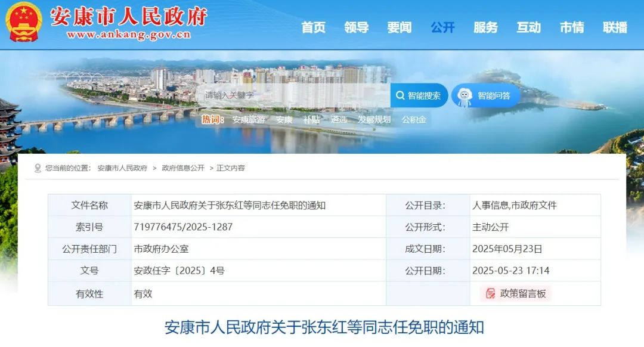Click 人事信息,市政府文件 catalog value
Image resolution: width=644 pixels, height=347 pixels.
click(x=514, y=205)
